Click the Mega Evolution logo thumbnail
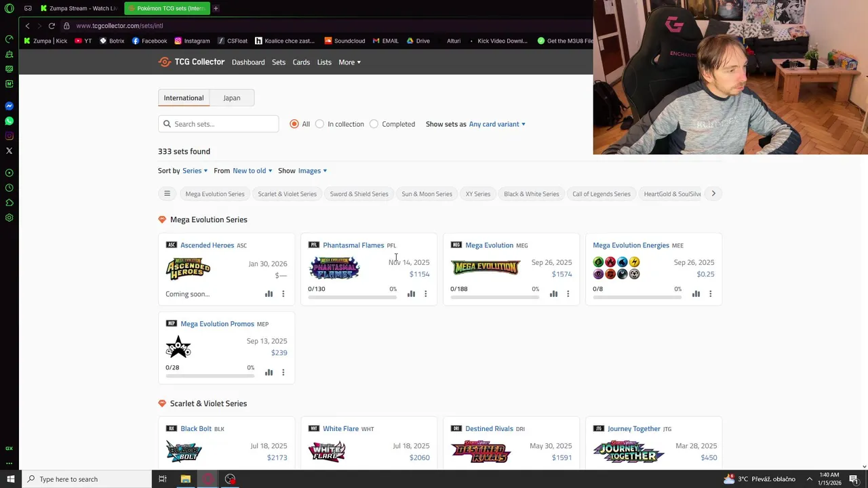This screenshot has width=868, height=488. click(x=486, y=268)
